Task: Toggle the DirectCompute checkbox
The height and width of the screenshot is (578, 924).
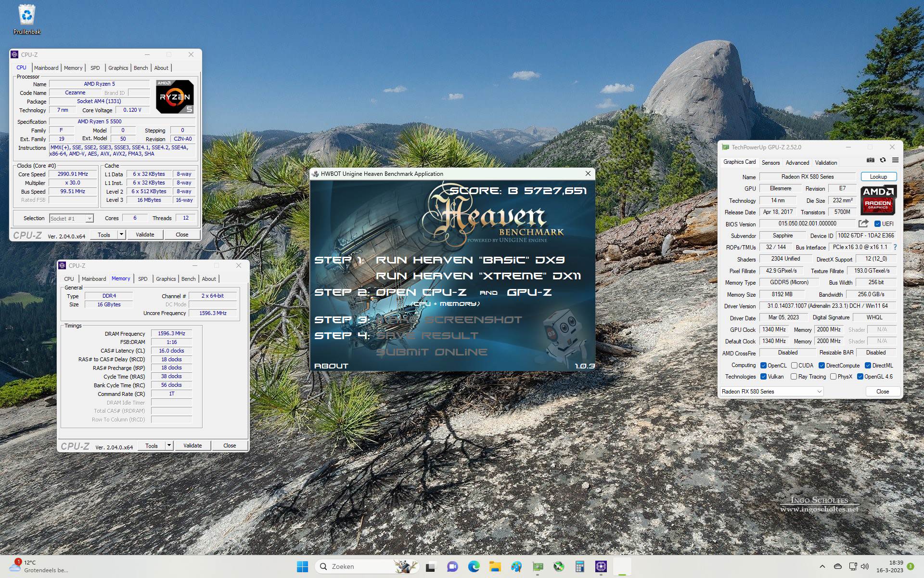Action: 821,365
